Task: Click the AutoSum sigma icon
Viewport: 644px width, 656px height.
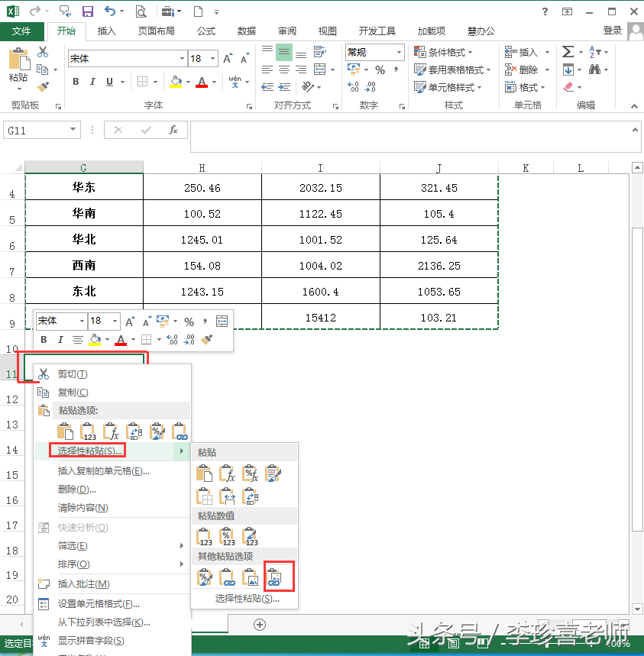Action: pos(568,52)
